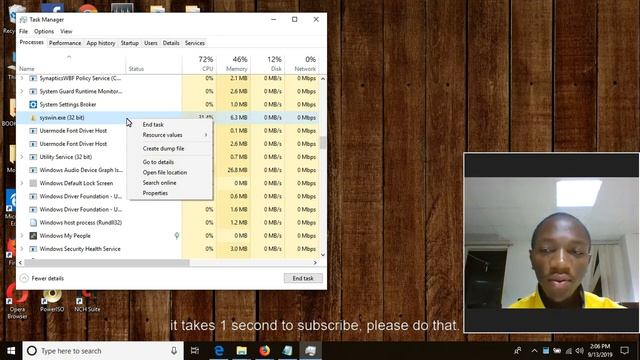Select Open file location entry

coord(165,173)
